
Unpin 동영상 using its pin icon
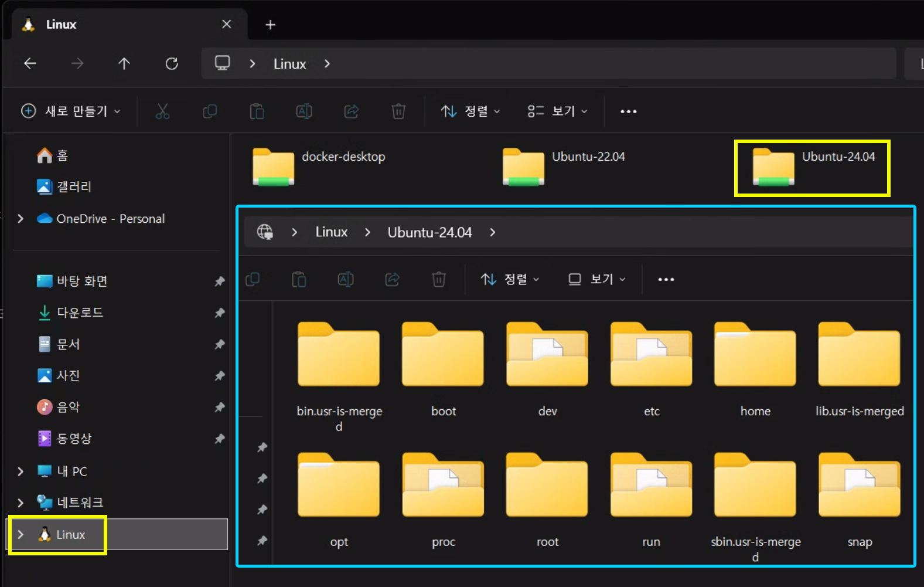[x=220, y=439]
